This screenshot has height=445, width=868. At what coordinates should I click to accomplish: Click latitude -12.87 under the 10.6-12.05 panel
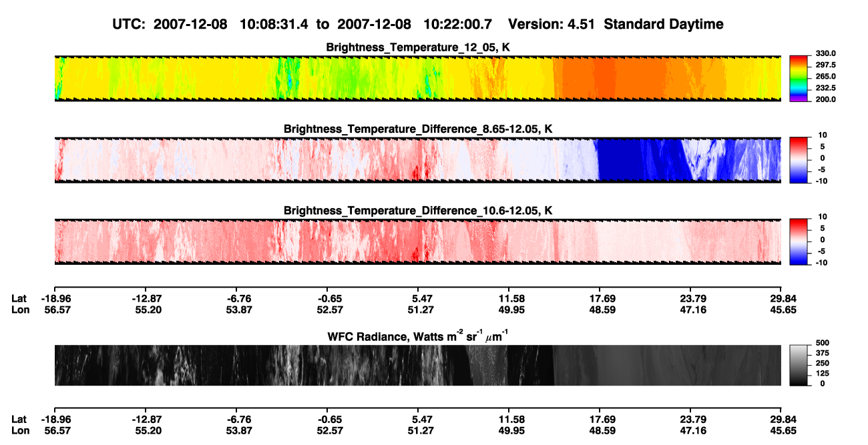tap(145, 299)
